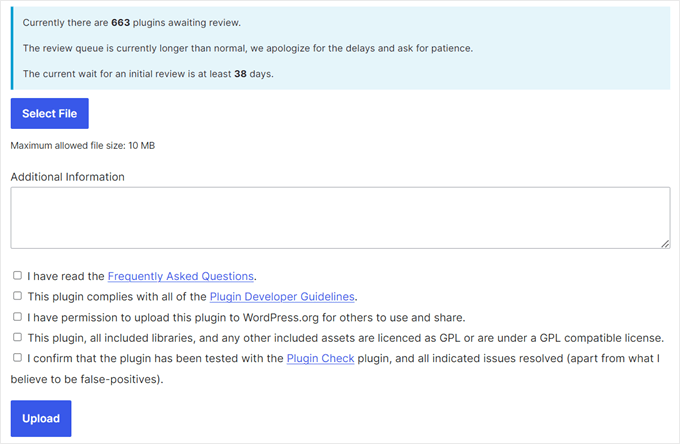Open the Plugin Developer Guidelines link
This screenshot has width=680, height=444.
click(x=282, y=296)
